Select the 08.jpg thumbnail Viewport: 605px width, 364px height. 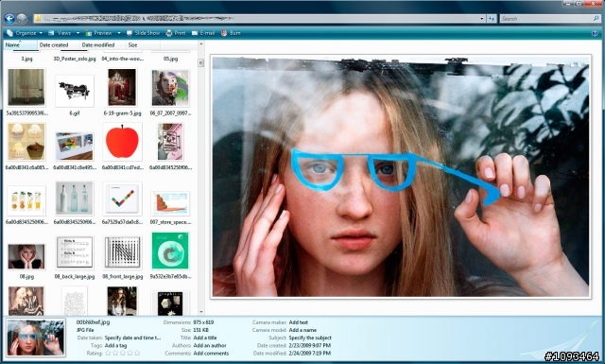(26, 256)
